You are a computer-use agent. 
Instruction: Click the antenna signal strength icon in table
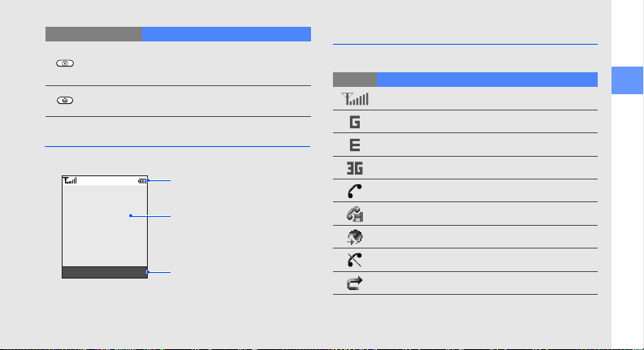[355, 99]
